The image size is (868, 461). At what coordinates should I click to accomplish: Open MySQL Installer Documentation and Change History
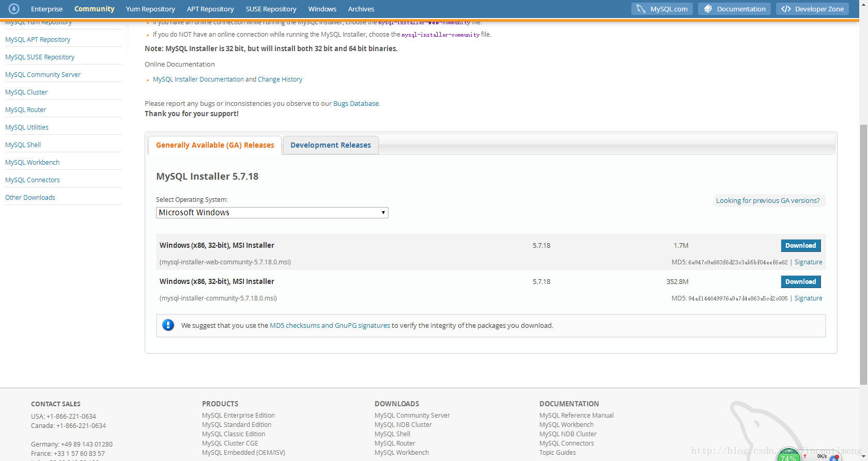point(227,79)
